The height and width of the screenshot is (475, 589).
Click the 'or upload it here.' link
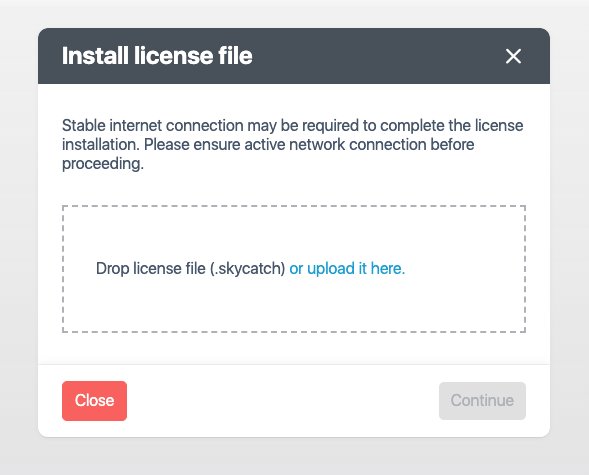click(x=347, y=268)
